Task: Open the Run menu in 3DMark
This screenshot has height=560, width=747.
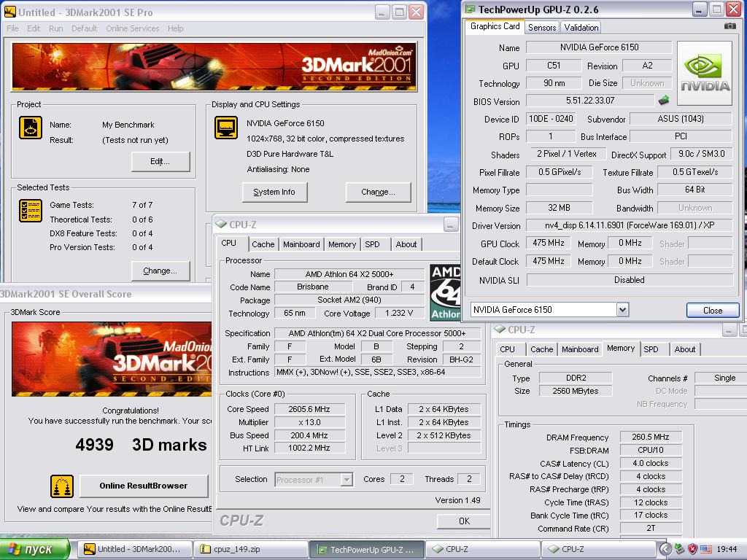Action: coord(55,28)
